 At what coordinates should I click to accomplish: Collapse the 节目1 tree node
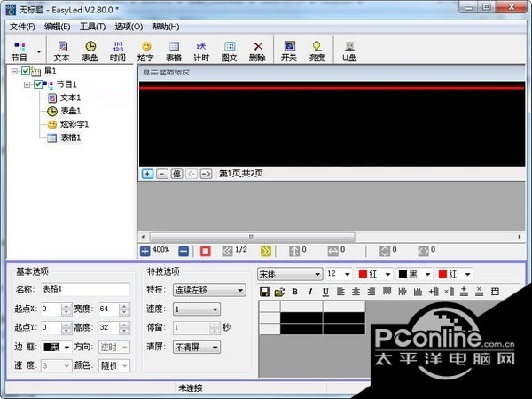pyautogui.click(x=27, y=84)
